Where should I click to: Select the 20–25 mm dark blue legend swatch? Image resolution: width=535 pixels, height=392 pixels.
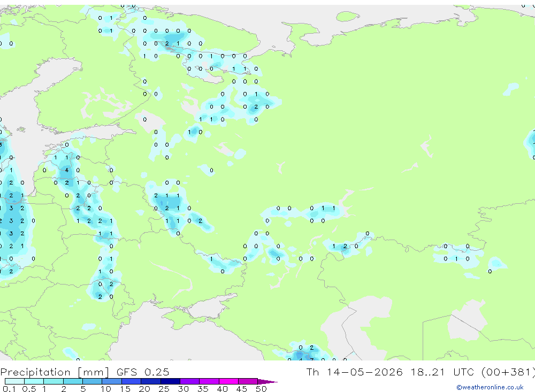[x=151, y=381]
